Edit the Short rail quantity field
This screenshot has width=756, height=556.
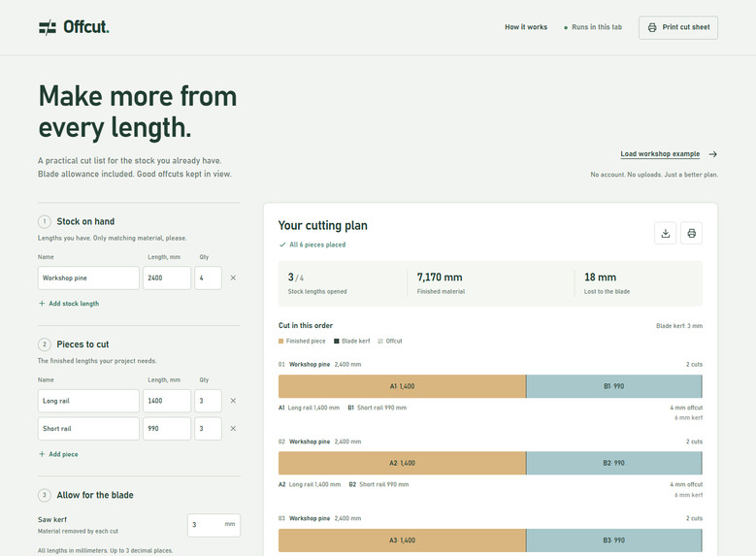pyautogui.click(x=208, y=428)
